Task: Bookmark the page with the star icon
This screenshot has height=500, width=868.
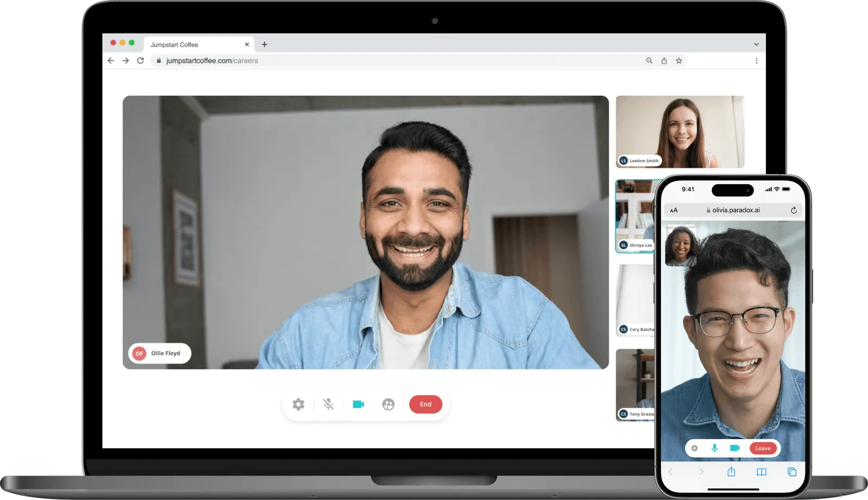Action: (679, 61)
